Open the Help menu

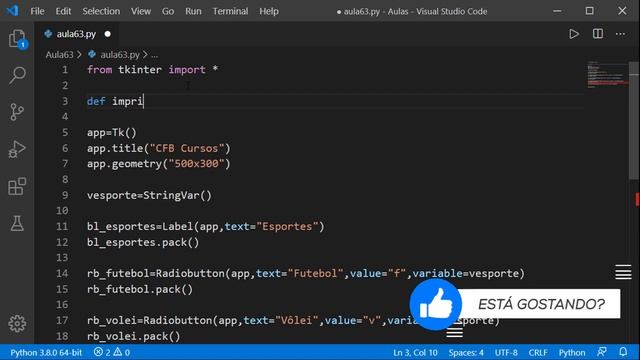click(x=269, y=11)
